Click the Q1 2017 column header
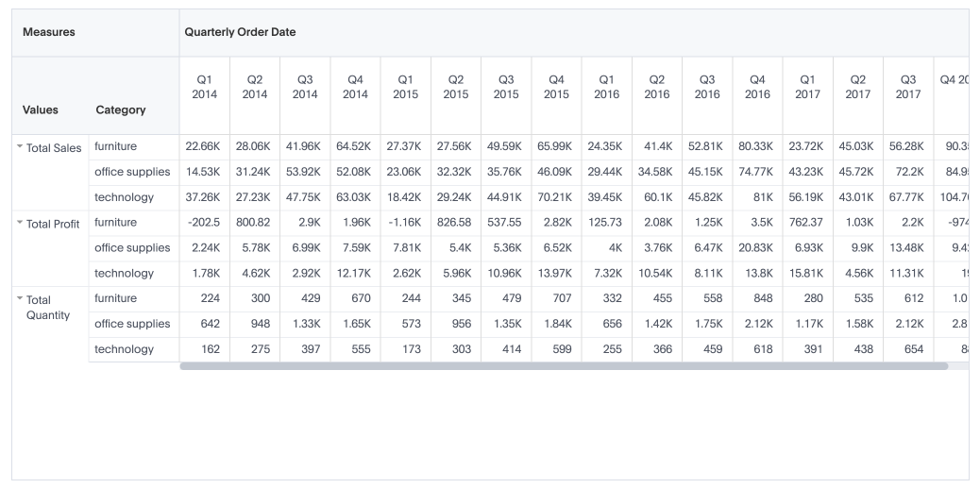This screenshot has height=488, width=980. point(807,87)
